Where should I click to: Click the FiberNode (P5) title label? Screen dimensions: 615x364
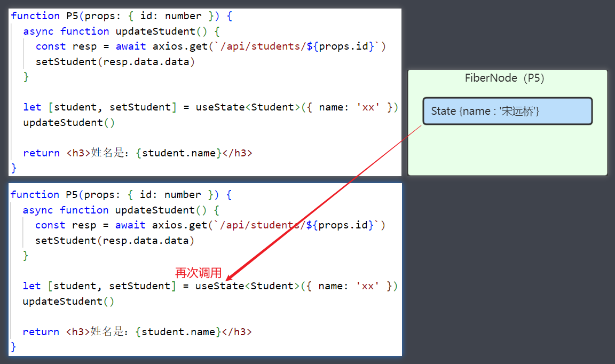tap(504, 78)
